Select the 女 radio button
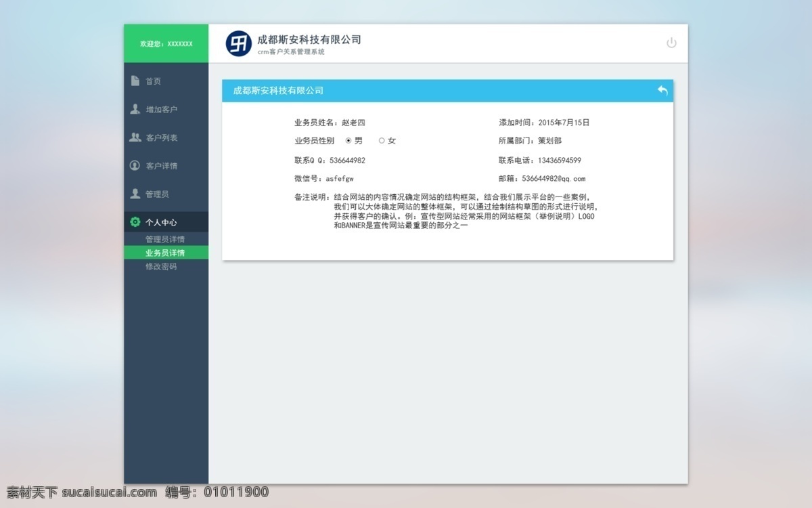The height and width of the screenshot is (508, 812). [x=382, y=141]
